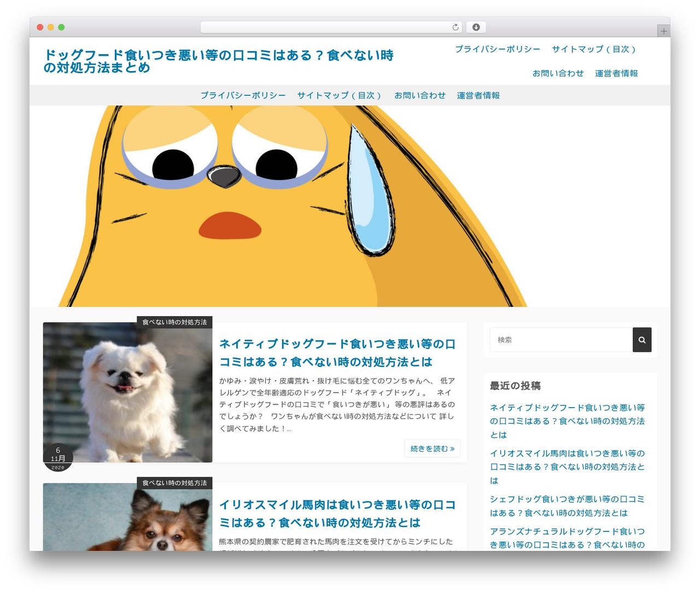Select サイトマップ（目次） in gray navigation bar

[x=340, y=95]
